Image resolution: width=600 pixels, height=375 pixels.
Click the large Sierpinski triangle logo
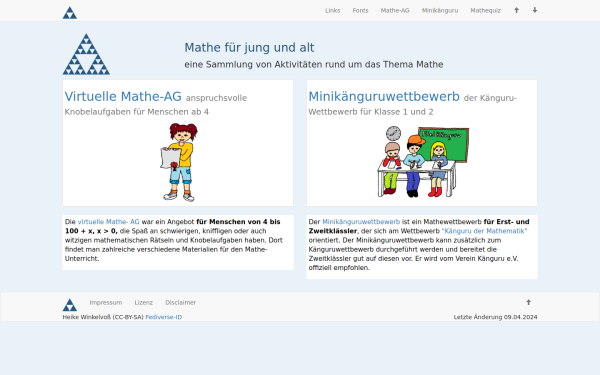(x=86, y=54)
